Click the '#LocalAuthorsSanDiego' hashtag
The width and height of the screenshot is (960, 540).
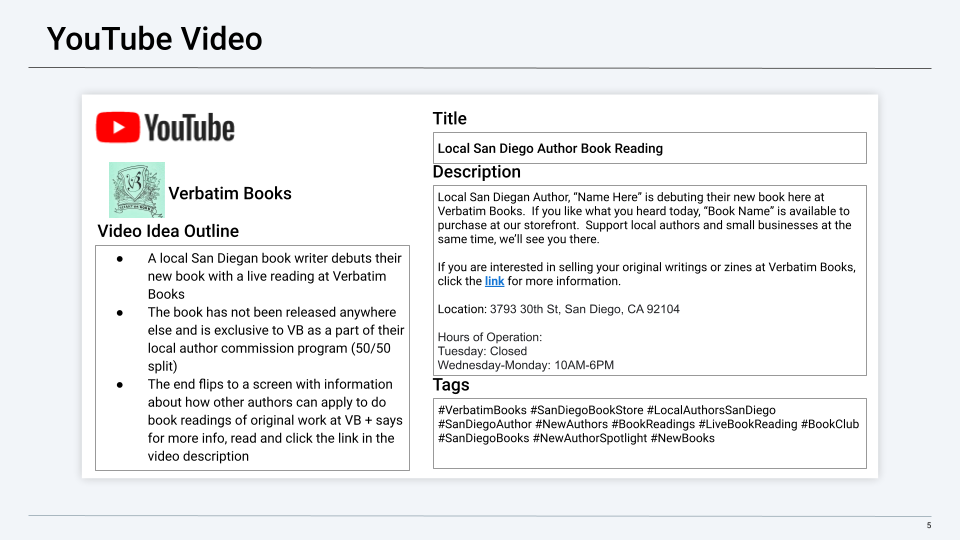(711, 410)
